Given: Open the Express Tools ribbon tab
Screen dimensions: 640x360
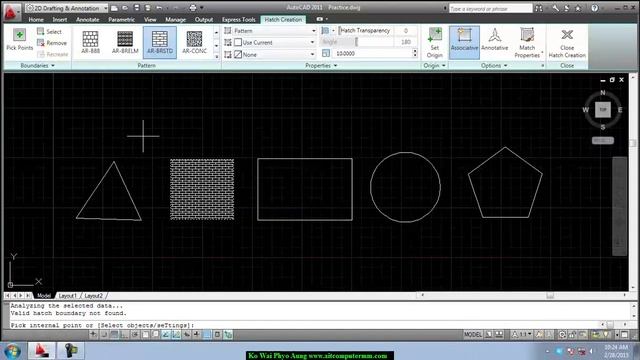Looking at the screenshot, I should pyautogui.click(x=239, y=20).
